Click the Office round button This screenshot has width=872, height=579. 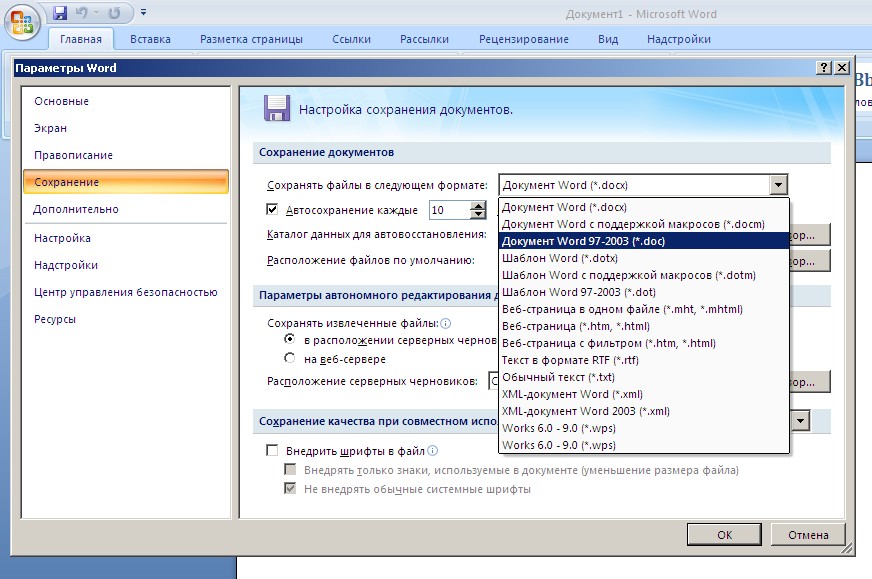pyautogui.click(x=22, y=23)
